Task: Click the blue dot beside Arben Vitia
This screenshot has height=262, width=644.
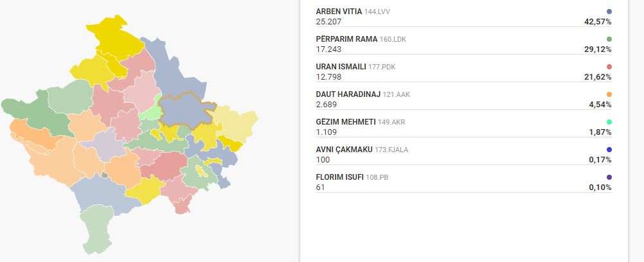Action: (x=609, y=12)
